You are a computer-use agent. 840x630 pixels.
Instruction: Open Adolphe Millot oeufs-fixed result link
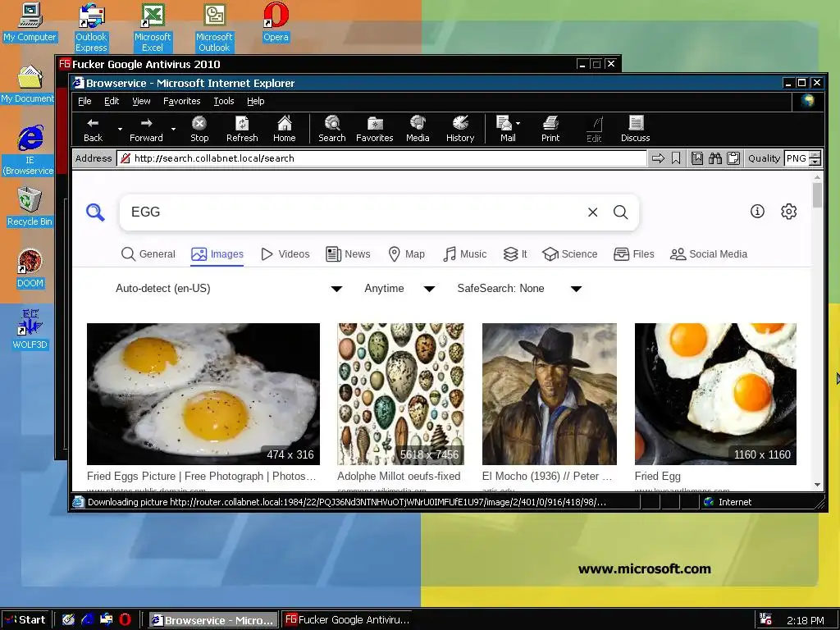[x=399, y=477]
